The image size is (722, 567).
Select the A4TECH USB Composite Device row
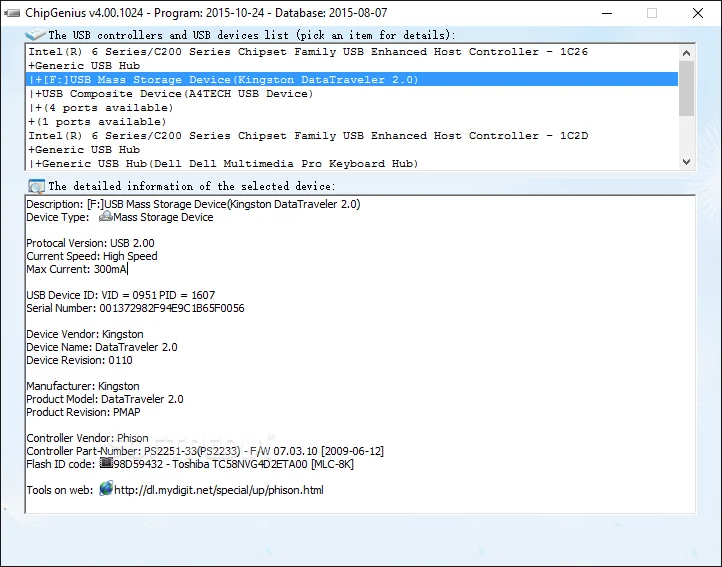(352, 94)
